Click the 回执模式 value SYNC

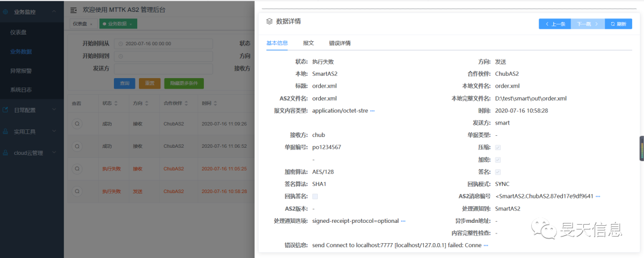tap(502, 184)
